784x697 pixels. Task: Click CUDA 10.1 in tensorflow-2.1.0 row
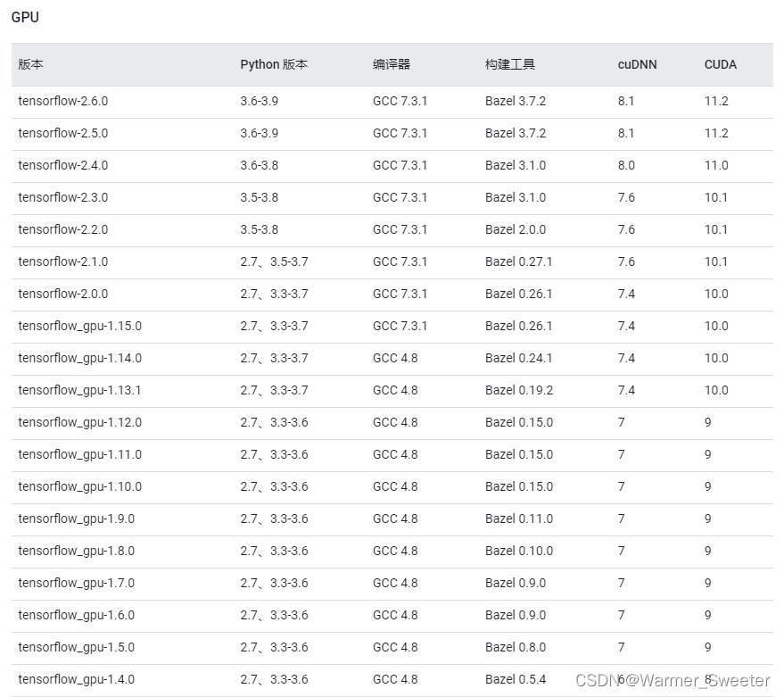(716, 261)
